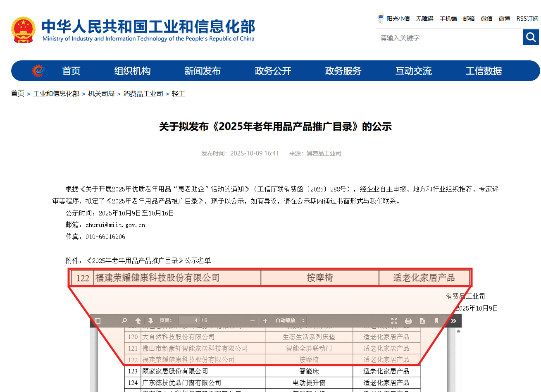Click the blue search magnifier button
The image size is (541, 392).
coord(531,38)
